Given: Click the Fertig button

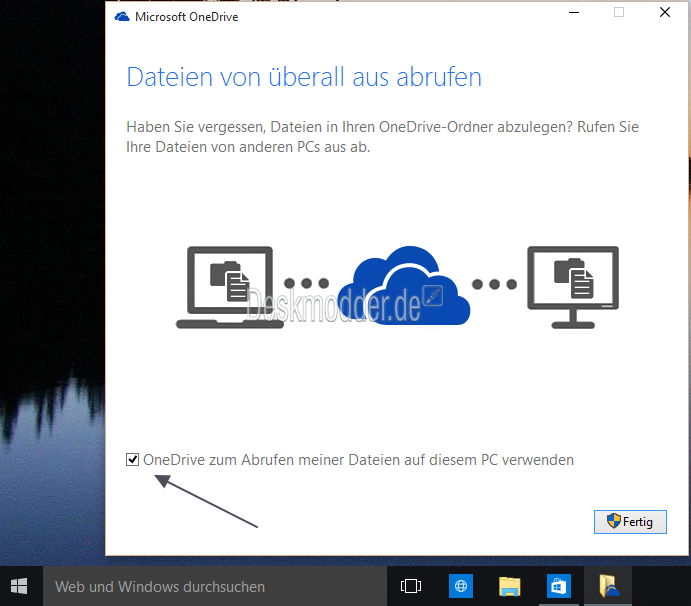Looking at the screenshot, I should point(630,522).
